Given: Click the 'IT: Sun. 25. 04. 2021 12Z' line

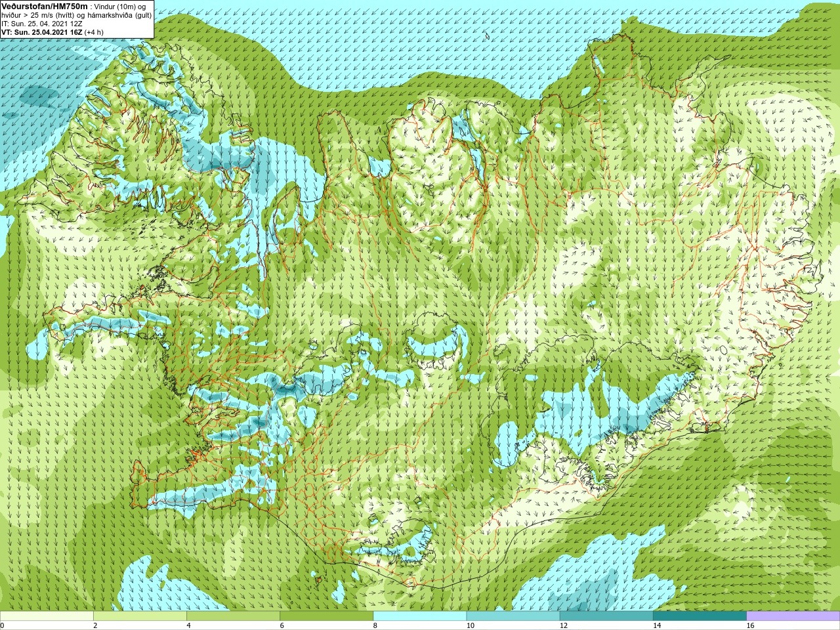Looking at the screenshot, I should (42, 23).
